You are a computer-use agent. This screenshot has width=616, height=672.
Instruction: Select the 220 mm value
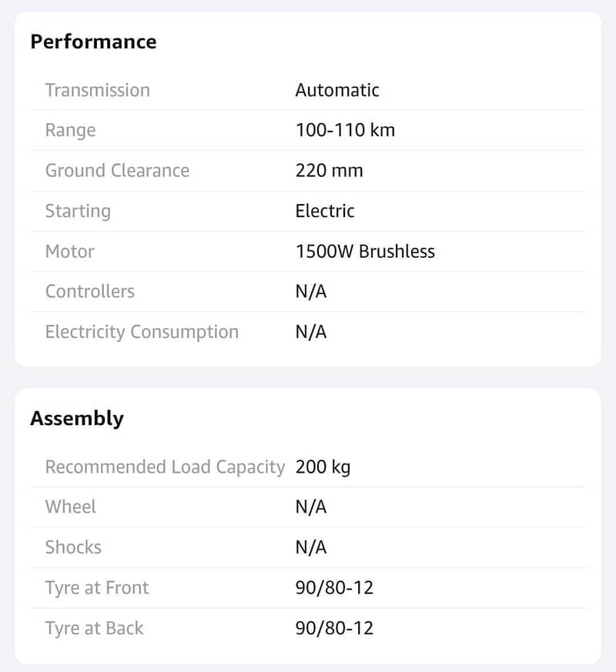click(x=330, y=171)
